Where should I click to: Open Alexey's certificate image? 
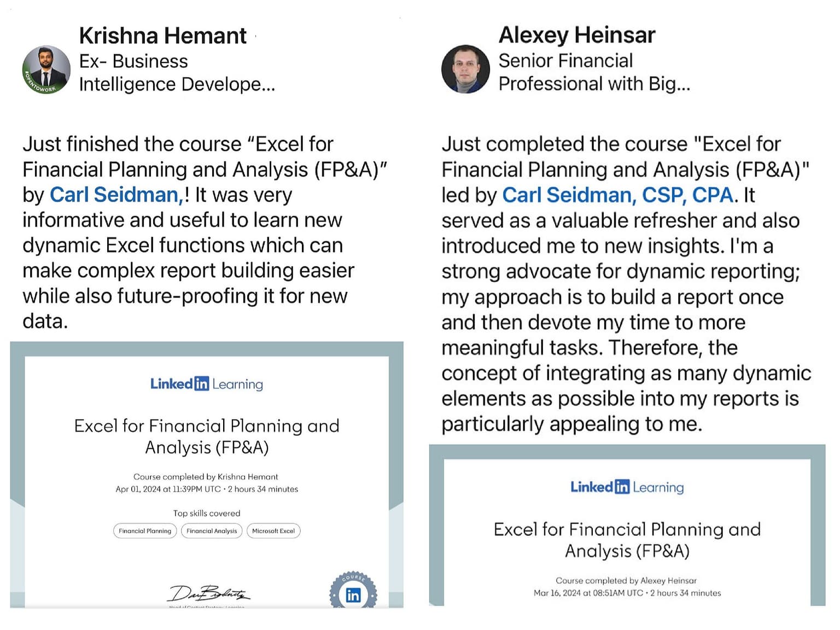click(627, 525)
